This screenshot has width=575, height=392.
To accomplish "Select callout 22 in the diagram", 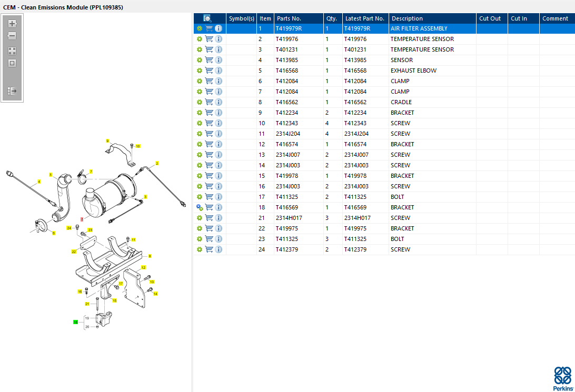I will click(x=74, y=252).
